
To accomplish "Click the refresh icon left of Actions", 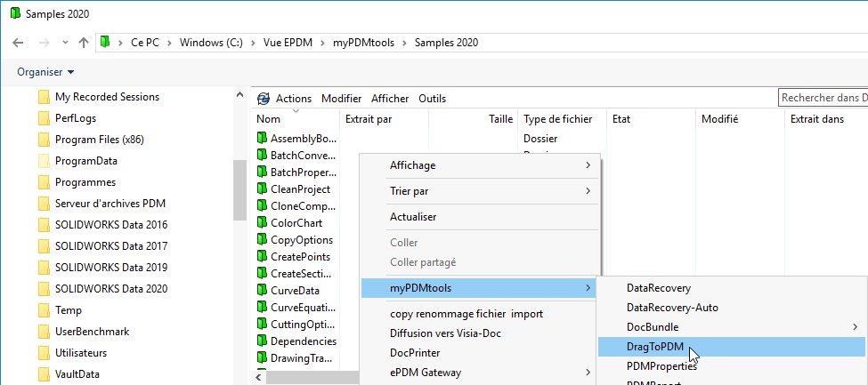I will point(264,99).
